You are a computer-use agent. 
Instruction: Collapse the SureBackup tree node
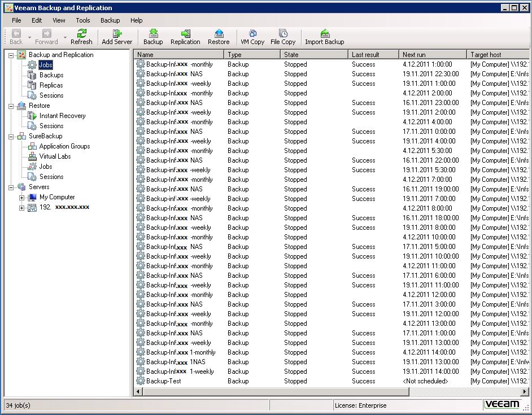tap(11, 137)
